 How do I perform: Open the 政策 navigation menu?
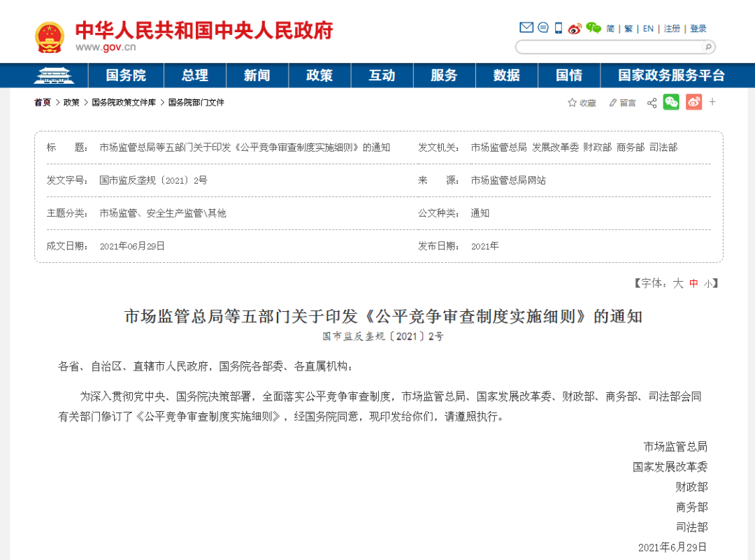click(x=319, y=75)
